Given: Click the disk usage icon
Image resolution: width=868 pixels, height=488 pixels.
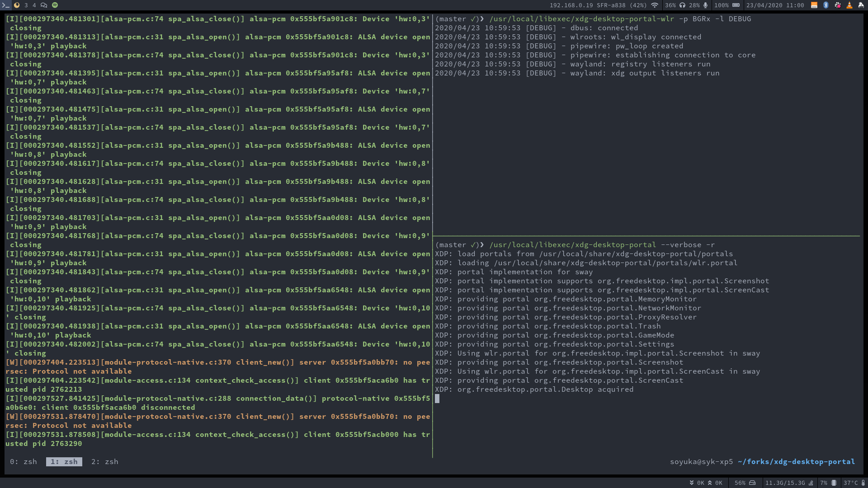Looking at the screenshot, I should [x=752, y=483].
